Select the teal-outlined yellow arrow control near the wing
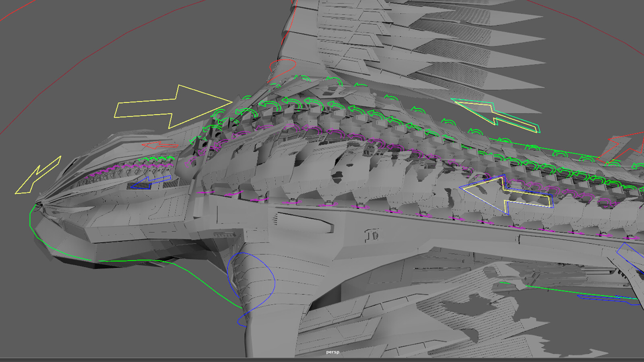Viewport: 644px width, 362px height. (496, 115)
